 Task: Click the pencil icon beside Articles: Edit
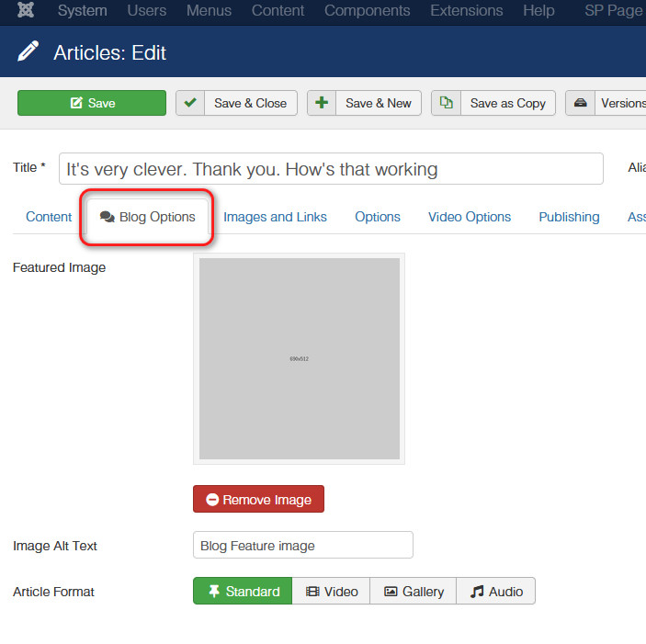[28, 51]
